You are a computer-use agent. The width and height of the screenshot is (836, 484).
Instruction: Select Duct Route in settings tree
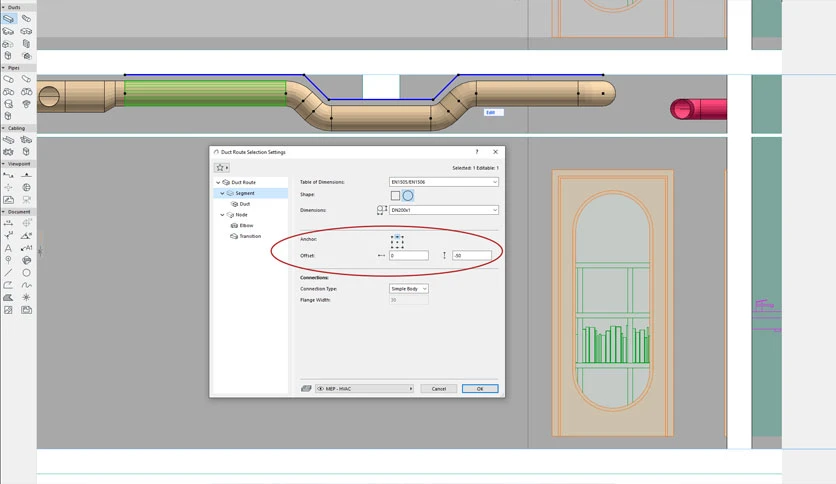coord(244,182)
